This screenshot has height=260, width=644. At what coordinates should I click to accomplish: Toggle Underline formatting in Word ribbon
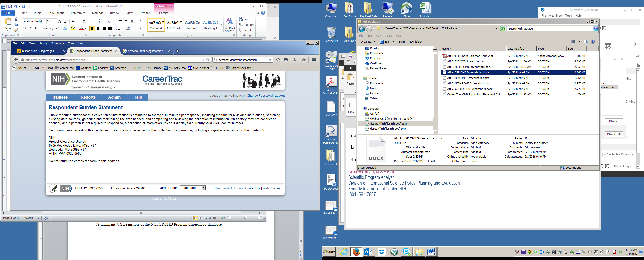tap(36, 28)
